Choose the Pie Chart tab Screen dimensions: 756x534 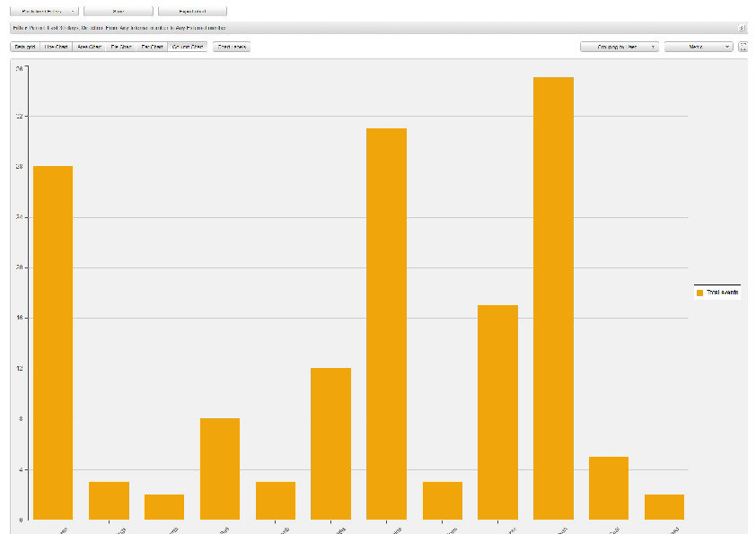(x=121, y=47)
